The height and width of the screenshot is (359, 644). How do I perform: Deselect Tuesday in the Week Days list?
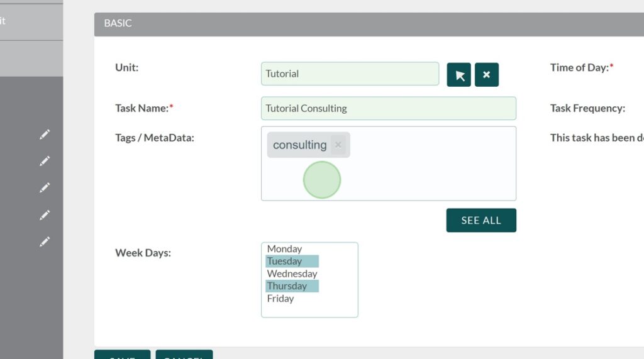tap(284, 262)
